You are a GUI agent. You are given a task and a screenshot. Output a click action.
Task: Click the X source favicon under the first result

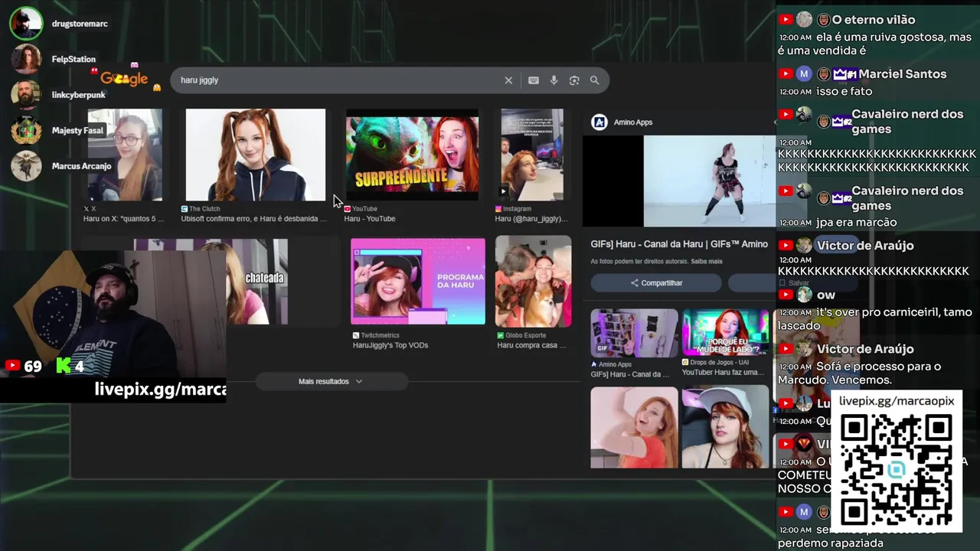87,208
